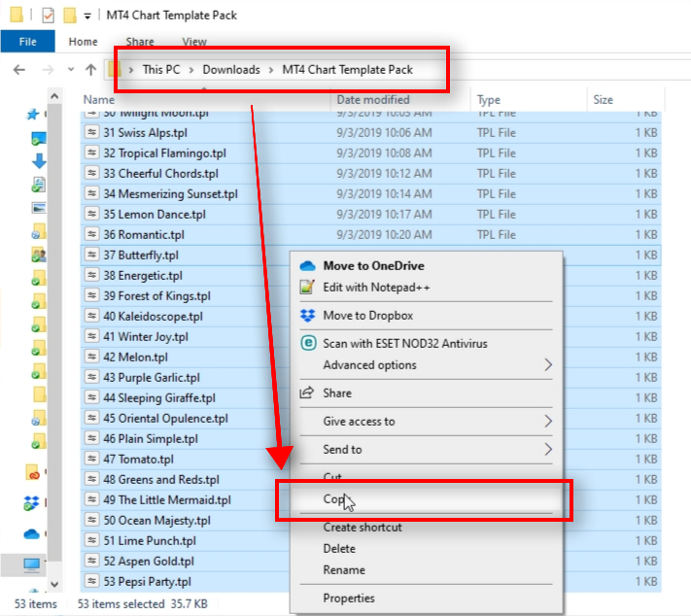The image size is (691, 616).
Task: Click the icon of 41 Winter Joy.tpl
Action: click(91, 336)
